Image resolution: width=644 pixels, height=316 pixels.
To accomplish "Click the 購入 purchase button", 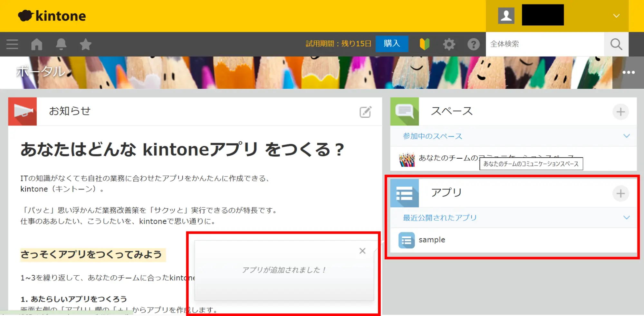I will click(x=392, y=44).
